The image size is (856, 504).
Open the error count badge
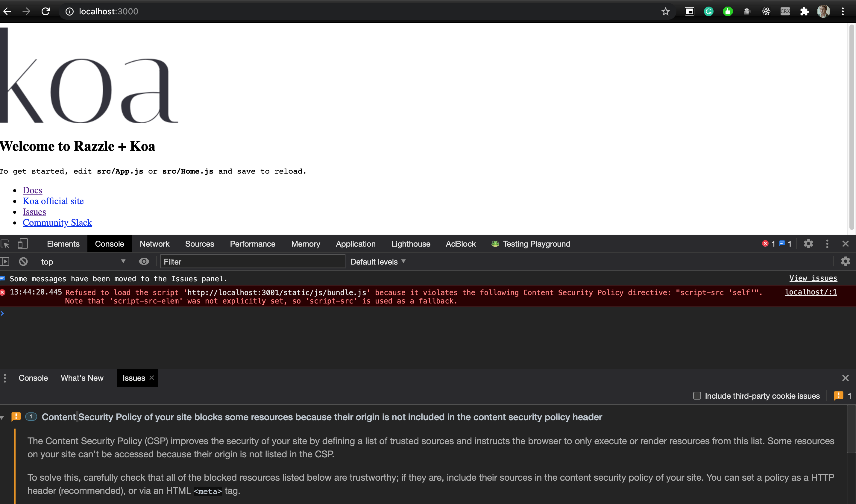[x=768, y=244]
